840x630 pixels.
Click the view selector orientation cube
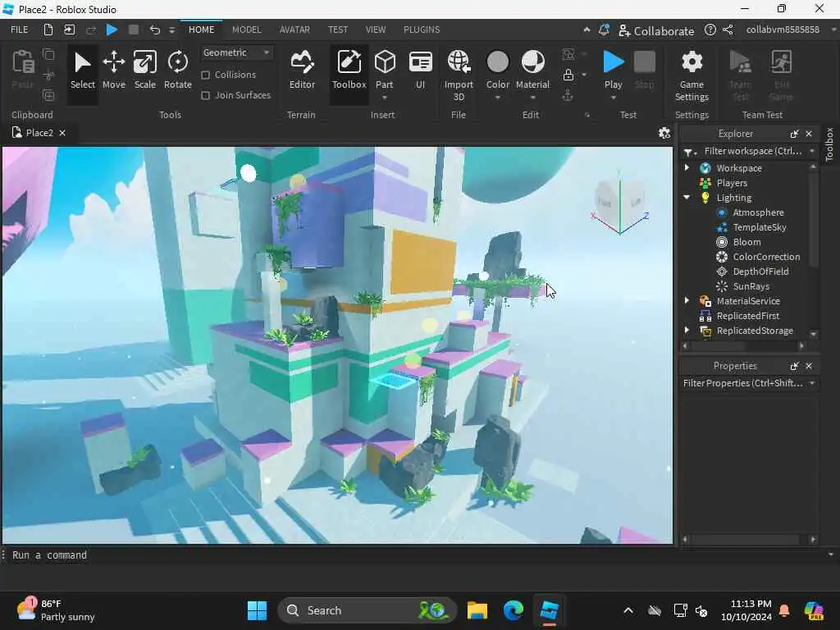tap(620, 203)
